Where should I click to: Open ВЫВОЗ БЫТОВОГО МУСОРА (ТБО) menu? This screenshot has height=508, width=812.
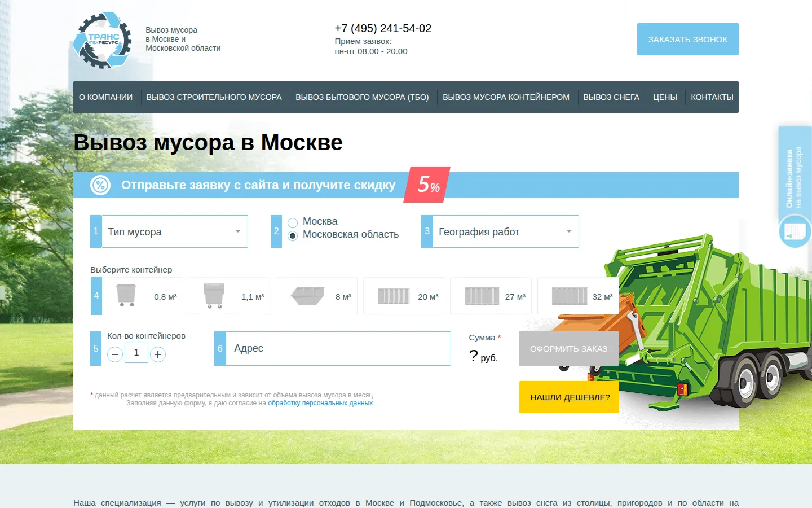coord(362,97)
